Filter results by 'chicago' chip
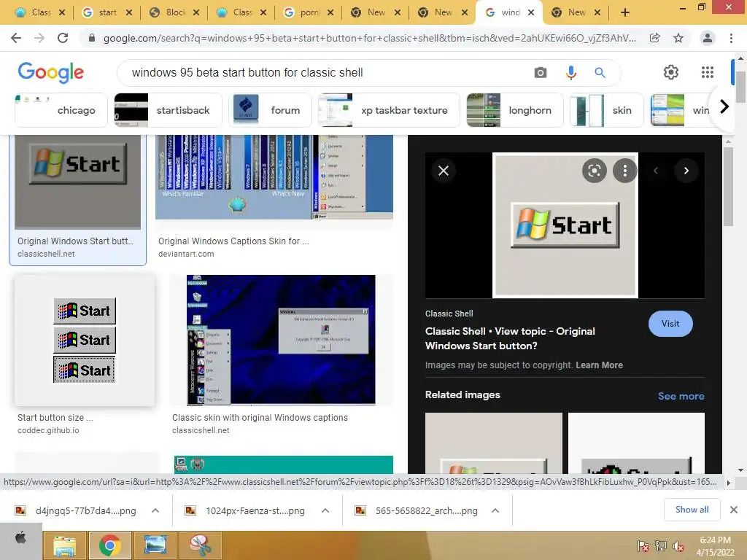 (61, 110)
